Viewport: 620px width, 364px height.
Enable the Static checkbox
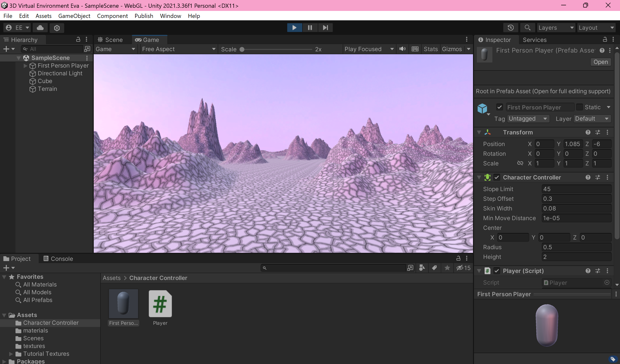tap(579, 107)
